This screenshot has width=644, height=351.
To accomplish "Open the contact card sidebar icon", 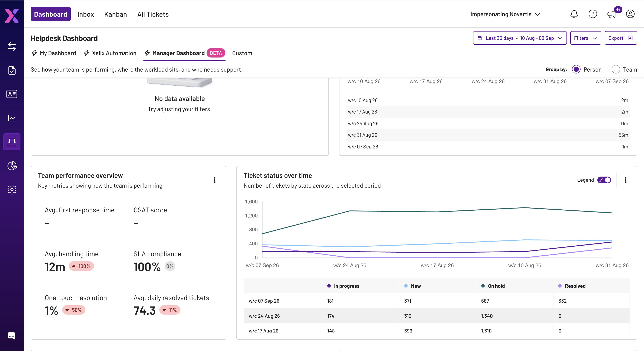I will pos(12,94).
